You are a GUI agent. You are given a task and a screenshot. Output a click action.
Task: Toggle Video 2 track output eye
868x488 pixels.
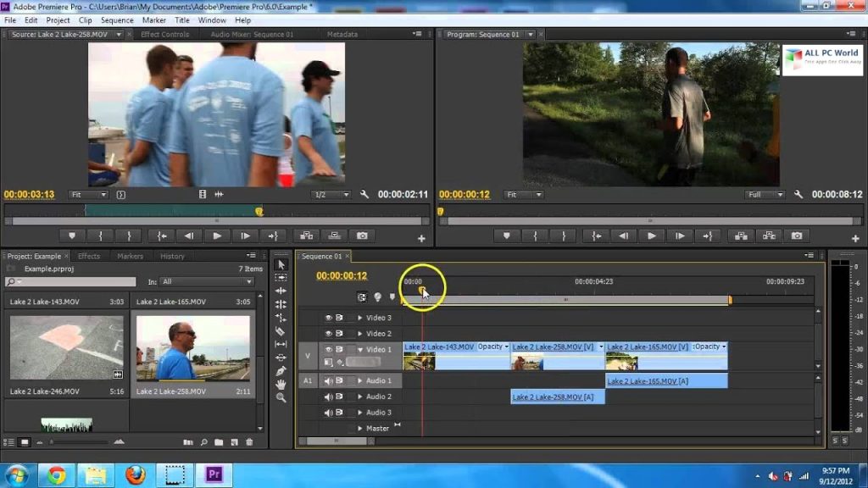pyautogui.click(x=329, y=334)
